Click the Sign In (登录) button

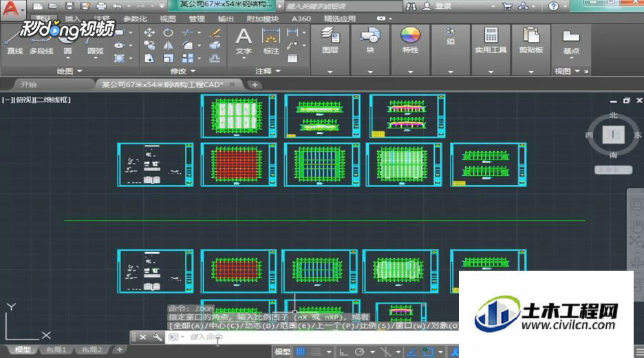pyautogui.click(x=438, y=6)
